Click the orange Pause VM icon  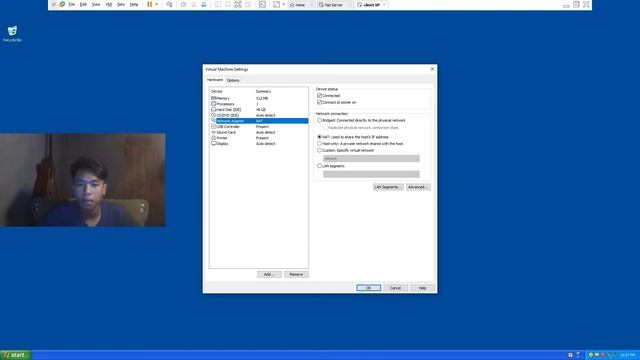coord(149,4)
